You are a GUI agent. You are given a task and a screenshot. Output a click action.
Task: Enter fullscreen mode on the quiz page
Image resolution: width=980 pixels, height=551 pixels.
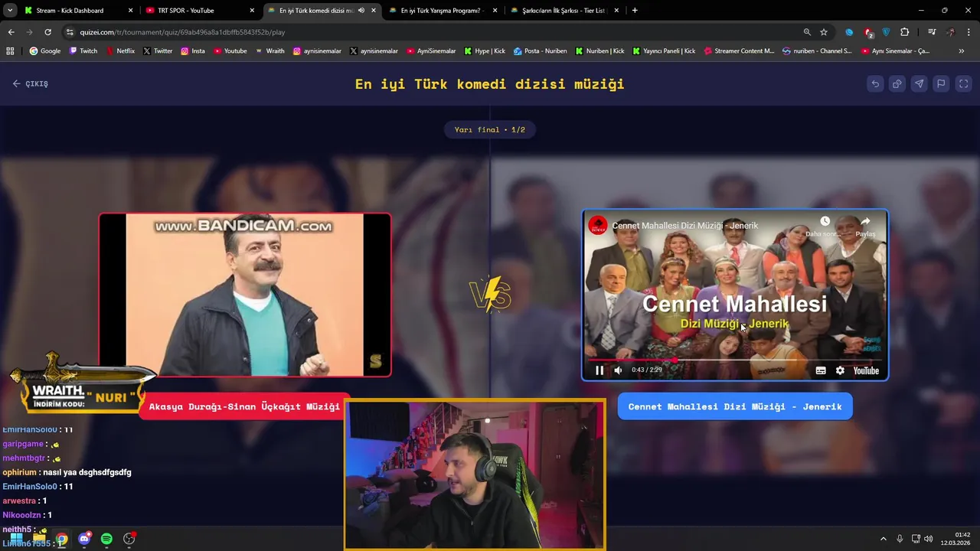click(x=964, y=83)
